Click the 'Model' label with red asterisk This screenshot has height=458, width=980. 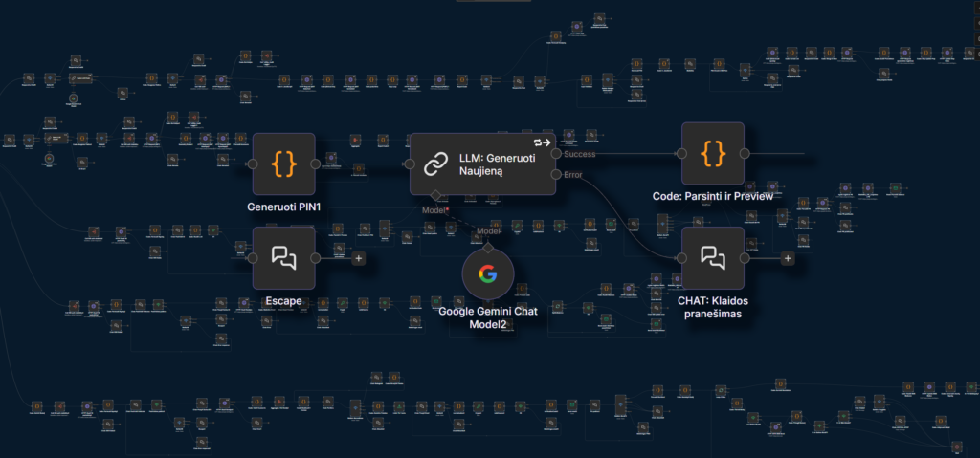click(435, 210)
